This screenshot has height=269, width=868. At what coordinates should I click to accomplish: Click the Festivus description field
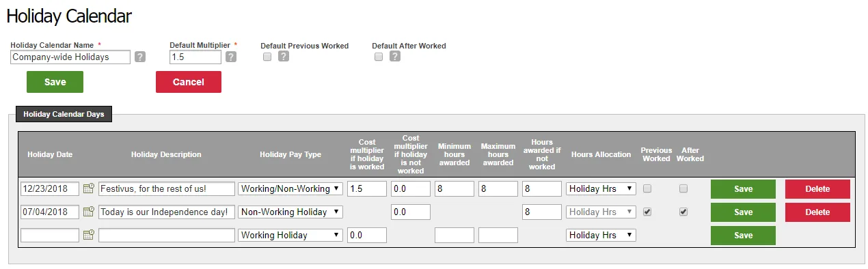click(167, 189)
